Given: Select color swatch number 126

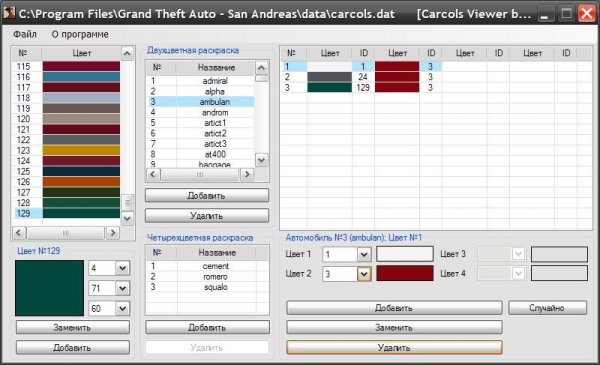Looking at the screenshot, I should pyautogui.click(x=81, y=182).
